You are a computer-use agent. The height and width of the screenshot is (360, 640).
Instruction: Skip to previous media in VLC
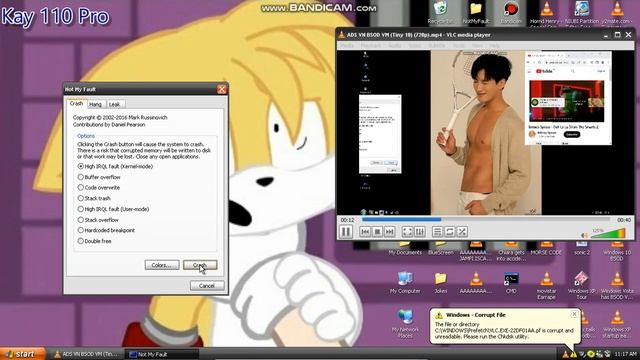click(x=365, y=232)
